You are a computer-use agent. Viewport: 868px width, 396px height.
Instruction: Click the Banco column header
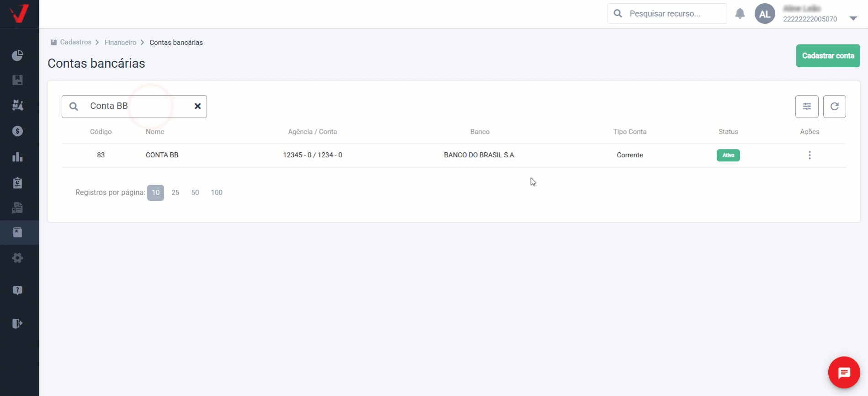(480, 132)
